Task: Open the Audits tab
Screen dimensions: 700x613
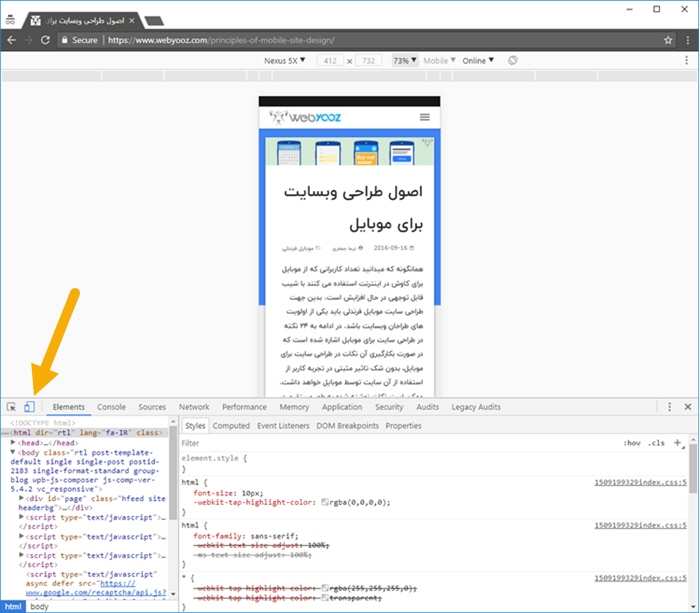Action: pyautogui.click(x=428, y=407)
